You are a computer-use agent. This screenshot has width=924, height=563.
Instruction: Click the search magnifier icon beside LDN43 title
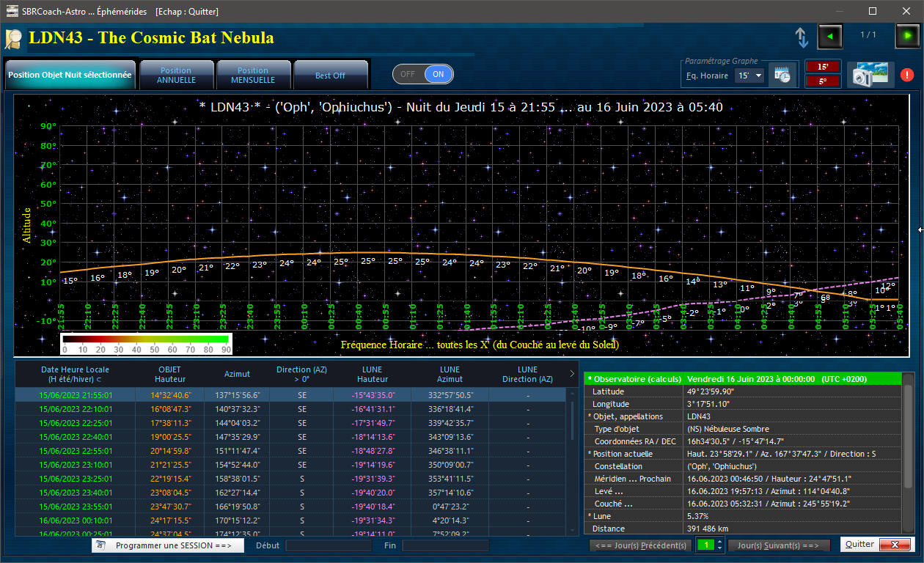[x=14, y=38]
